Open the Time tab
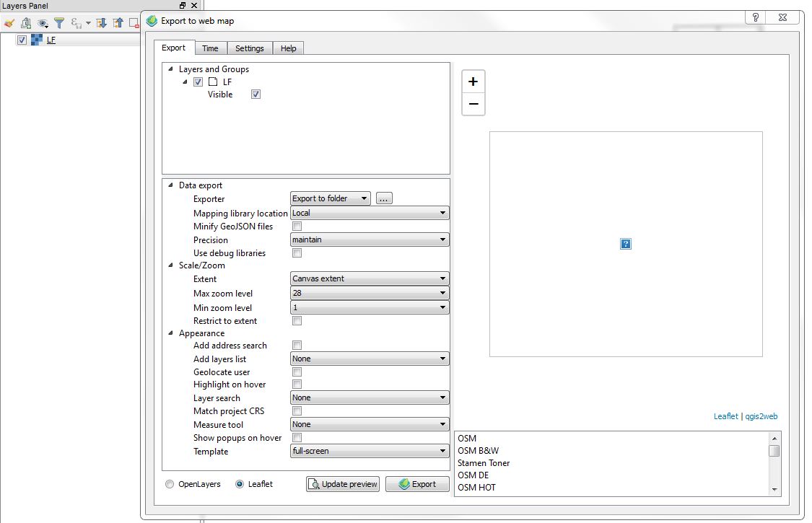The image size is (812, 523). 210,48
